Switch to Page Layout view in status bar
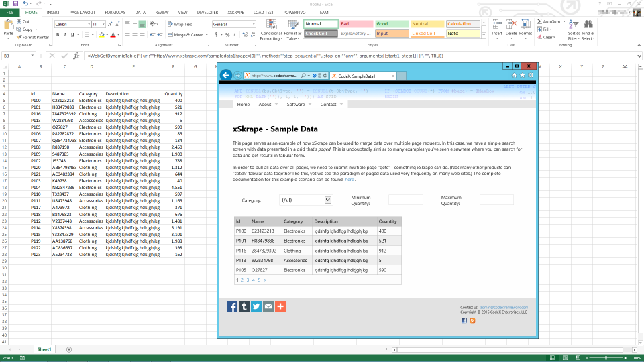The height and width of the screenshot is (362, 644). coord(565,358)
